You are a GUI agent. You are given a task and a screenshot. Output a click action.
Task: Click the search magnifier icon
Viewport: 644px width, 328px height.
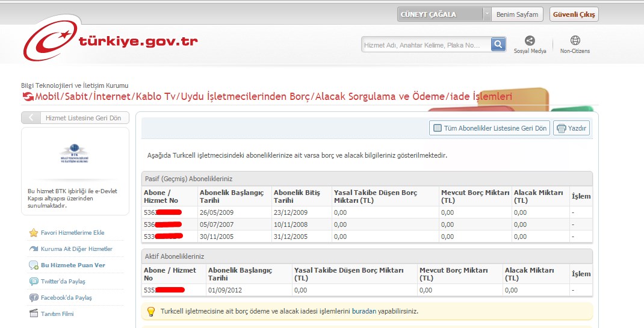pos(498,45)
